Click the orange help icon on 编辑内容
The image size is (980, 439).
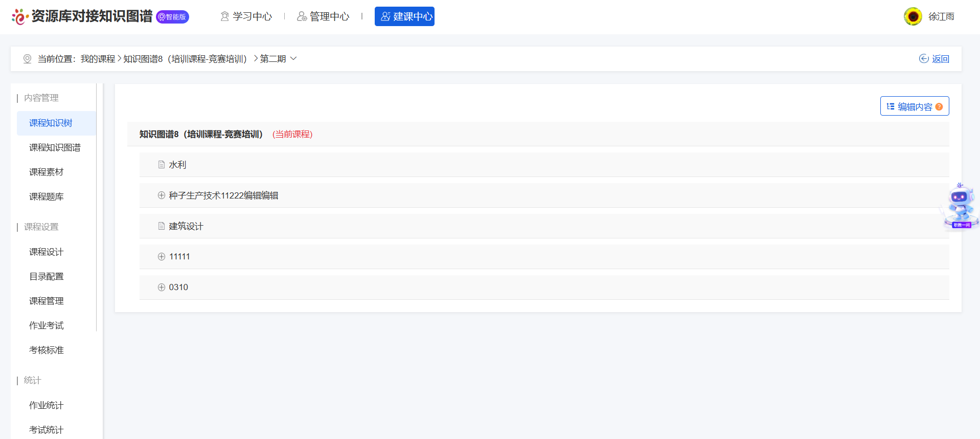(939, 107)
